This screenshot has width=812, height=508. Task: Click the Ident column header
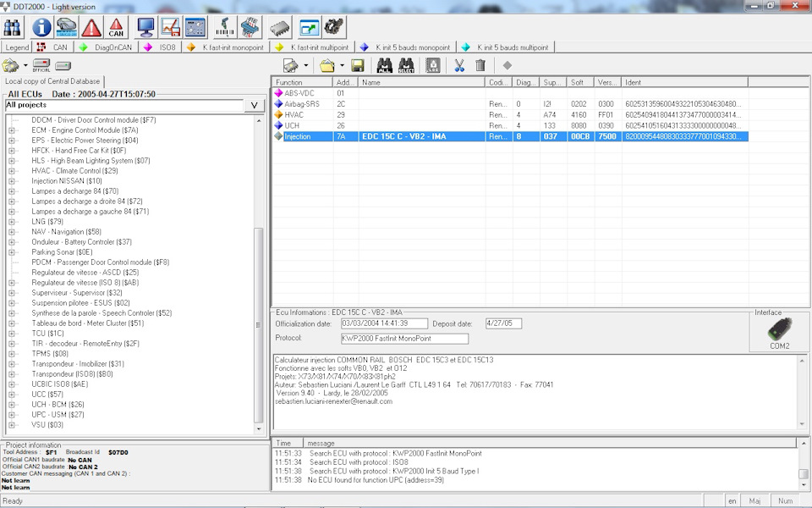pos(685,82)
